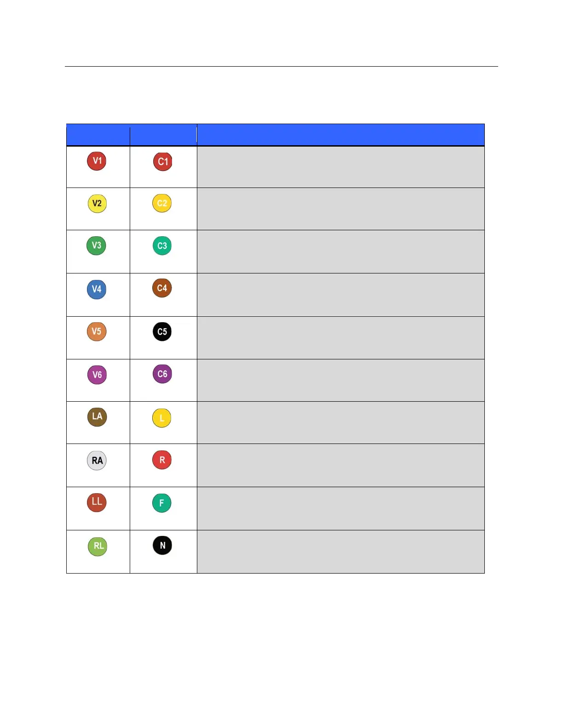The height and width of the screenshot is (728, 563).
Task: Select the light green RL electrode icon
Action: [98, 546]
